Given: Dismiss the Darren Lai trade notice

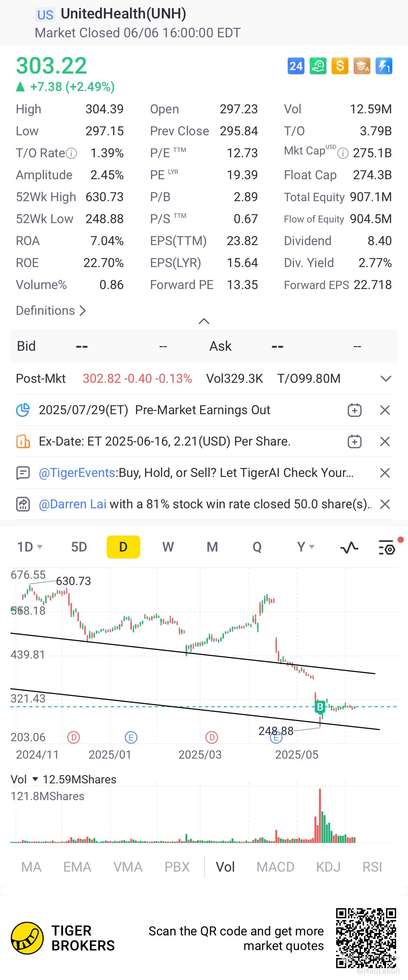Looking at the screenshot, I should [385, 504].
